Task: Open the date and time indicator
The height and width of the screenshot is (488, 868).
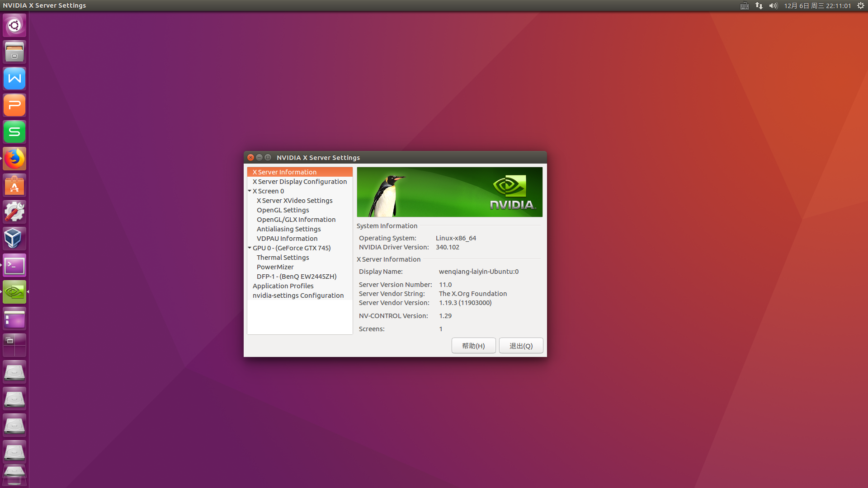Action: [817, 6]
